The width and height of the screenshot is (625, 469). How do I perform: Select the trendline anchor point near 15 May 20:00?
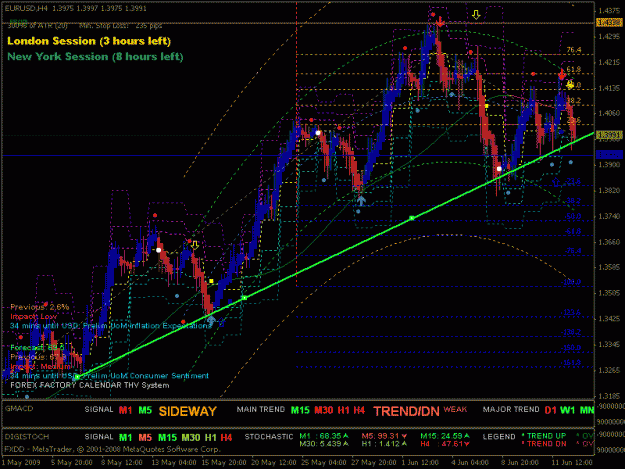pyautogui.click(x=244, y=298)
